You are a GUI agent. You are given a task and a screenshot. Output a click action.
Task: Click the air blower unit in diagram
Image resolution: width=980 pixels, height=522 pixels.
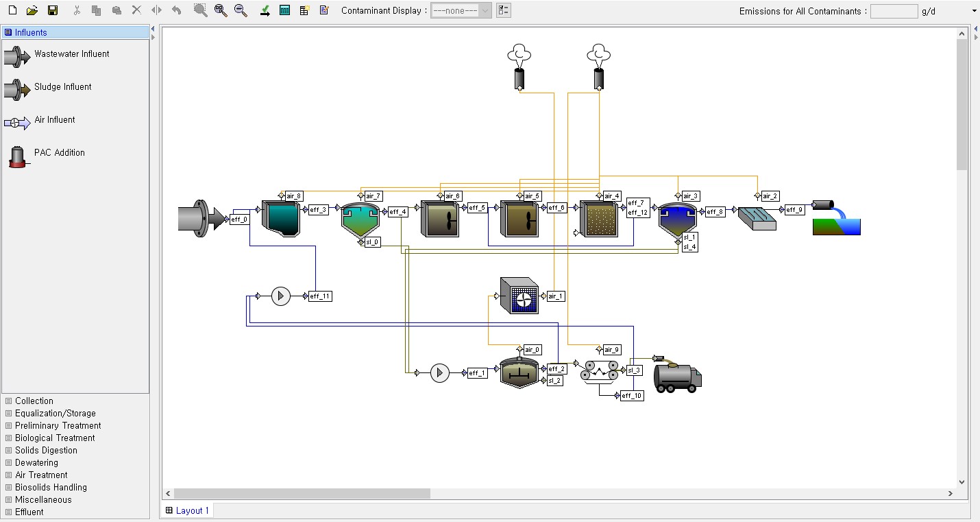[519, 296]
